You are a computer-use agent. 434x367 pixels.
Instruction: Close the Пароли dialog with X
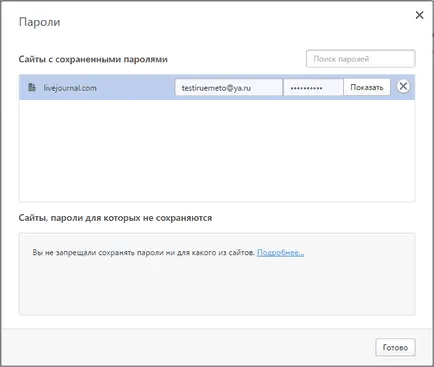[419, 15]
